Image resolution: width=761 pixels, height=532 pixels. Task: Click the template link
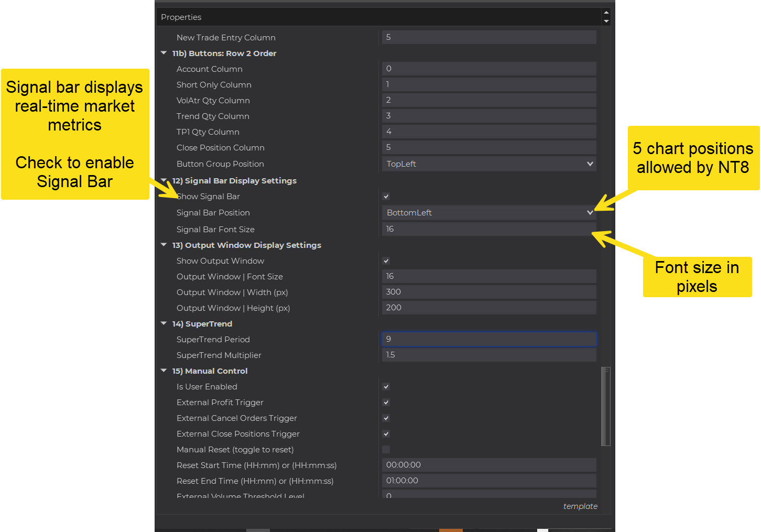pyautogui.click(x=580, y=506)
